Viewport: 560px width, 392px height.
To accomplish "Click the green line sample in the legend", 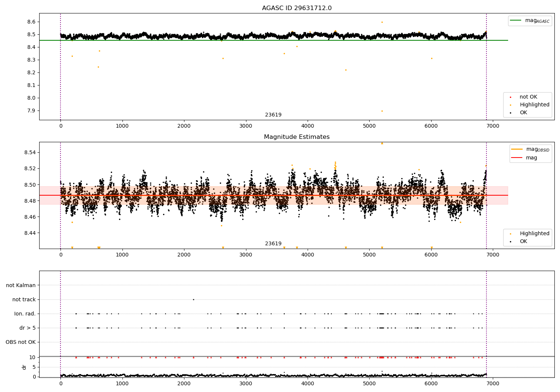I will click(x=516, y=21).
